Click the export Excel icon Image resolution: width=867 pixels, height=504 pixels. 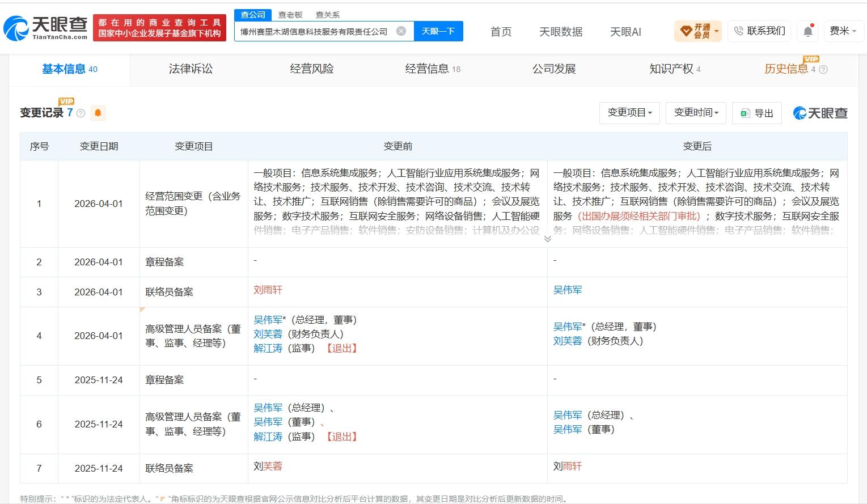(745, 113)
